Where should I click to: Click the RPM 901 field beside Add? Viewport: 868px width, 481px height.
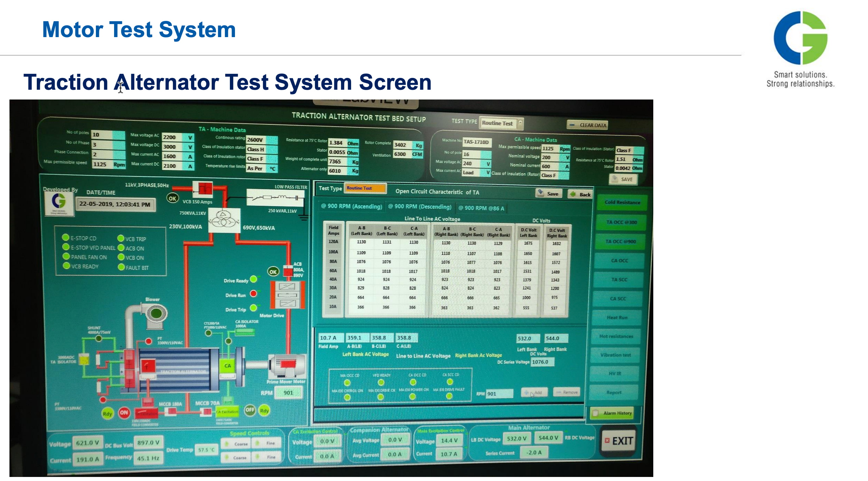point(499,394)
